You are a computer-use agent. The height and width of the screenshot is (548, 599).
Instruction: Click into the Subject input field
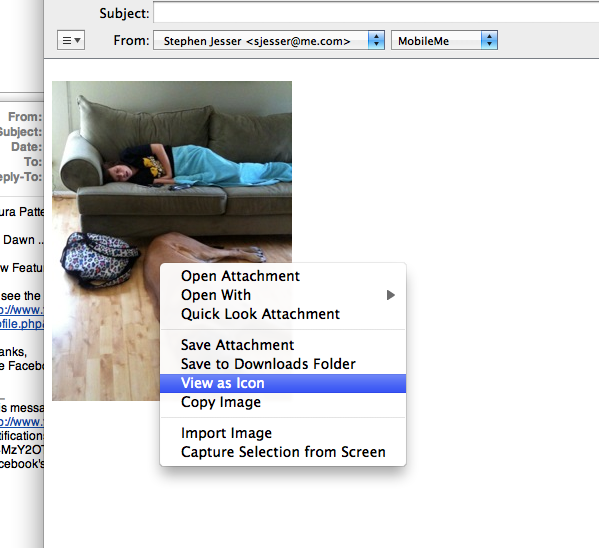[376, 13]
